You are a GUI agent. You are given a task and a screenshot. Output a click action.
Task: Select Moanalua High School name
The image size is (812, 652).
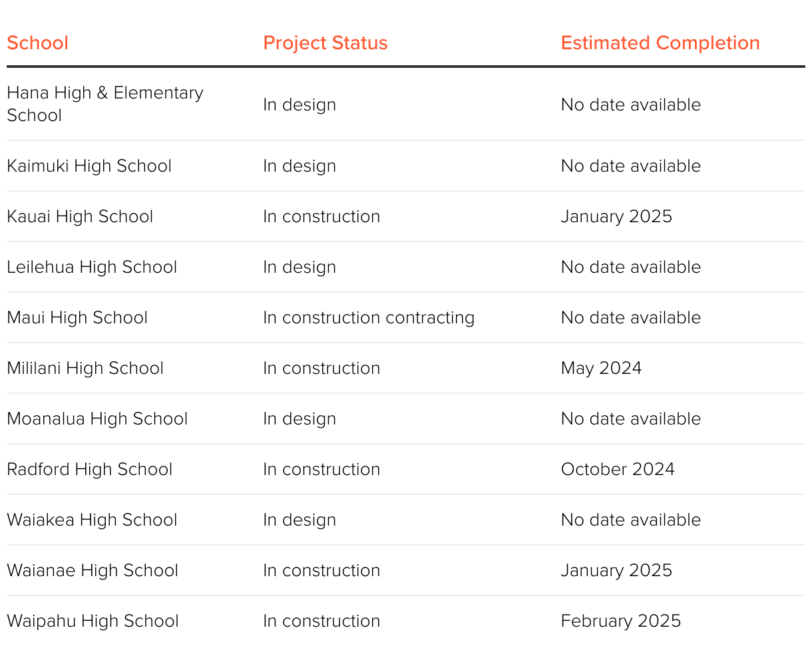[x=97, y=418]
